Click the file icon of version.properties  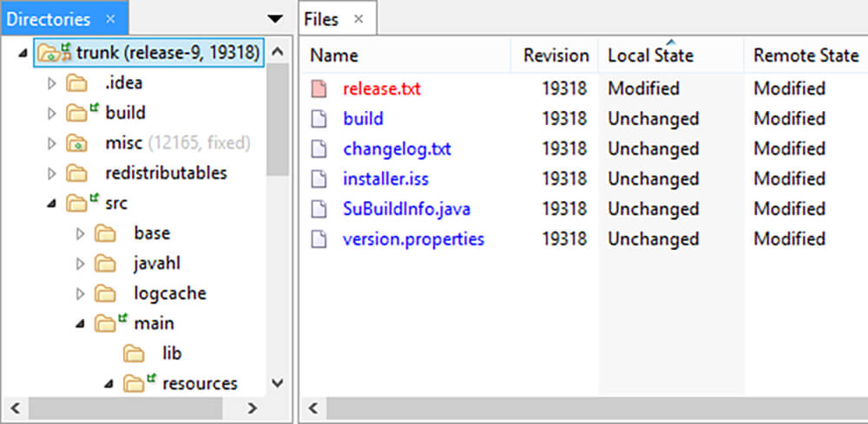click(319, 238)
